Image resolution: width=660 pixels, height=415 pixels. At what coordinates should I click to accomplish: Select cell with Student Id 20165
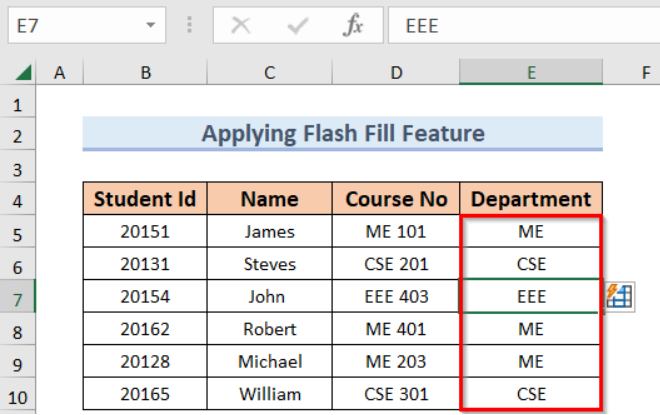[145, 394]
